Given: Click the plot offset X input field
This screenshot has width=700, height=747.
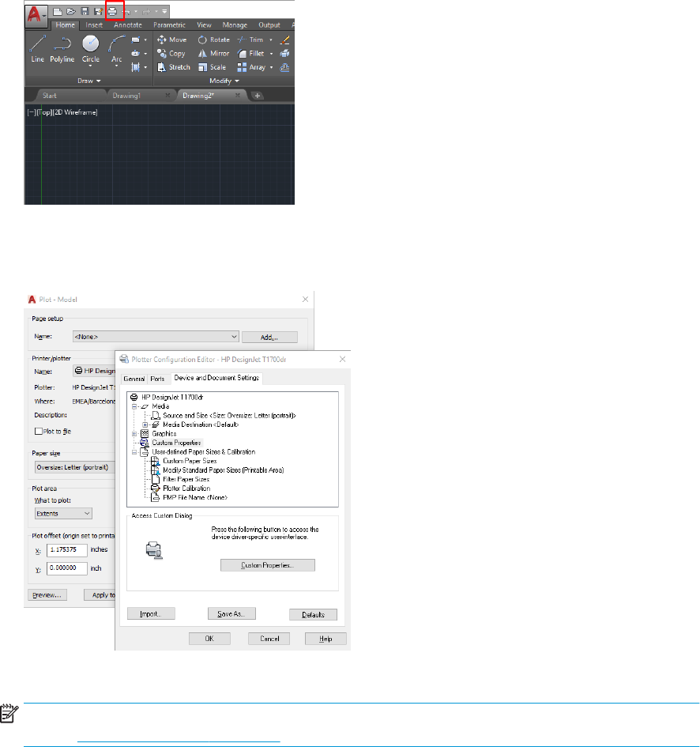Looking at the screenshot, I should pyautogui.click(x=67, y=549).
